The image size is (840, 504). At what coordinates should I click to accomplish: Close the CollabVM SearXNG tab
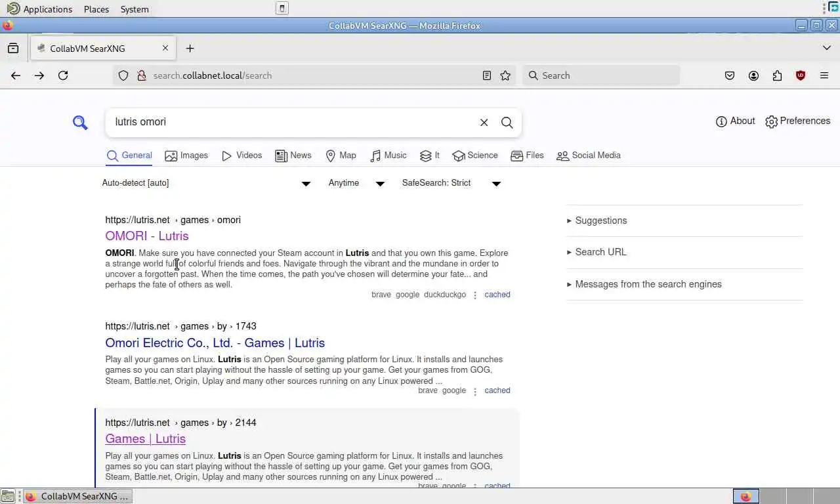[165, 48]
